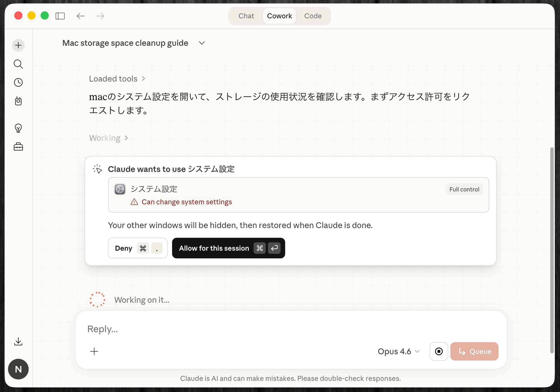Toggle the sidebar visibility icon
This screenshot has height=392, width=560.
[60, 16]
